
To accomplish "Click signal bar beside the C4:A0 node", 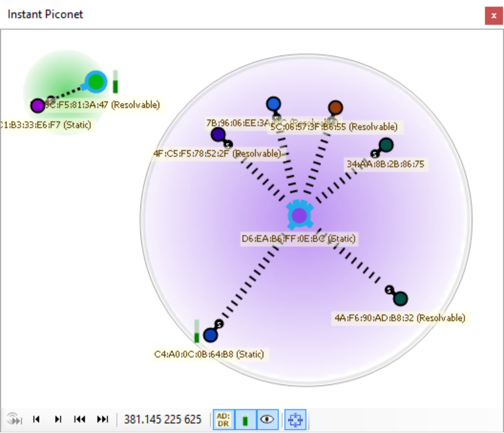I will click(x=197, y=332).
